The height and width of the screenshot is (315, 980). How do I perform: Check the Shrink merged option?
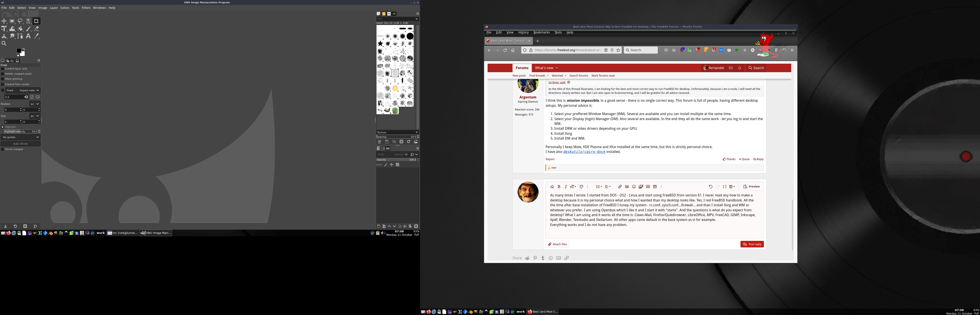point(3,149)
